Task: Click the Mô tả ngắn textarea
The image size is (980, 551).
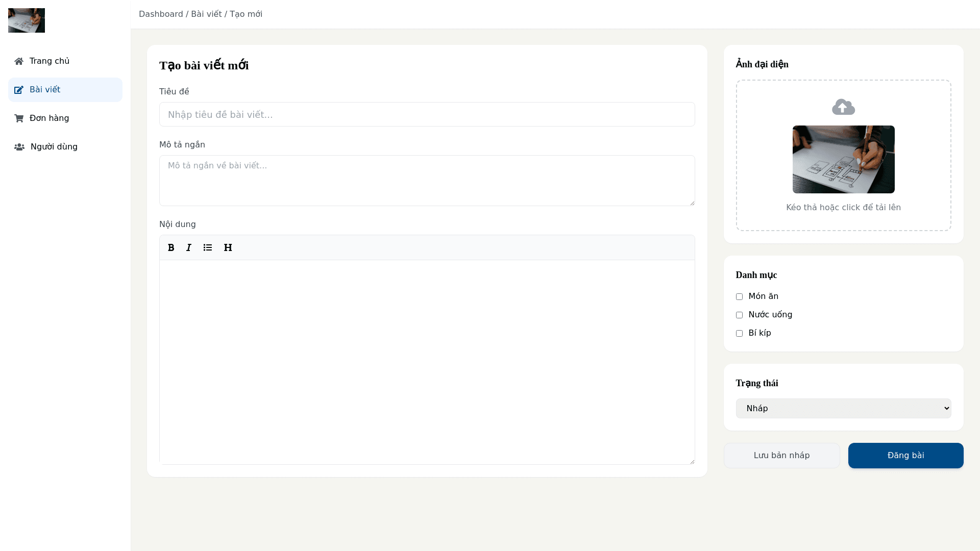Action: [427, 181]
